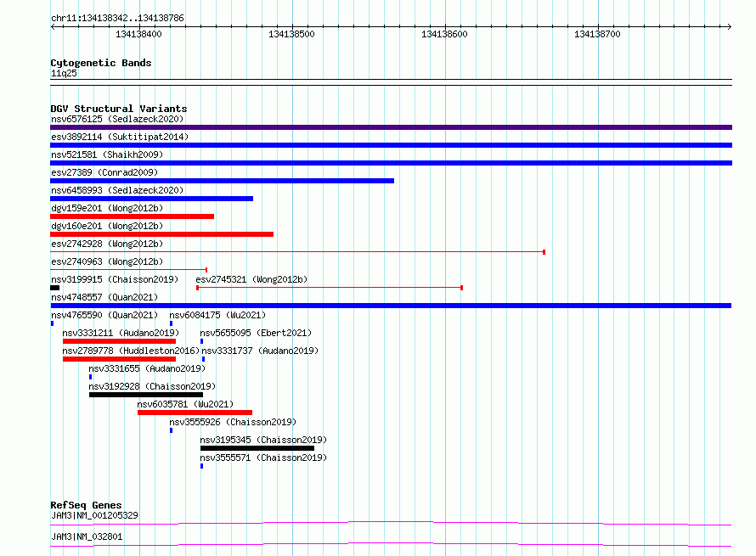Click nsv3192928 (Chaisson2019) label
756x556 pixels.
point(152,386)
